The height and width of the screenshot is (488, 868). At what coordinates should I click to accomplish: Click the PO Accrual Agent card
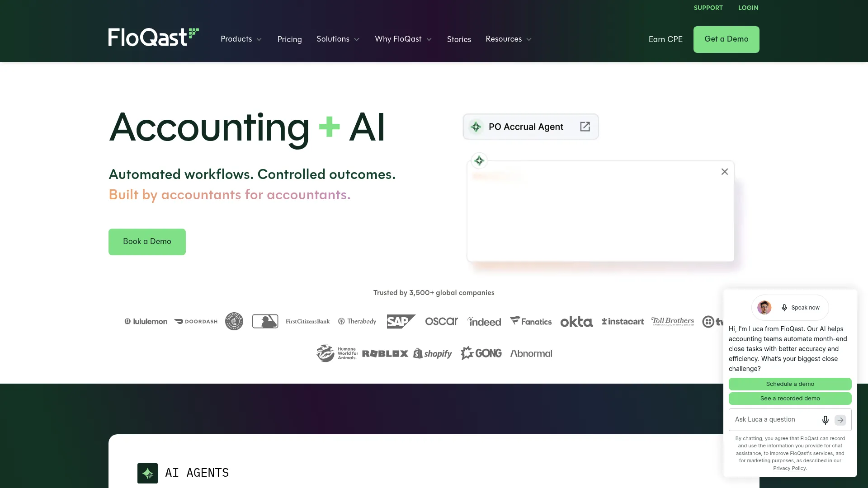click(531, 127)
